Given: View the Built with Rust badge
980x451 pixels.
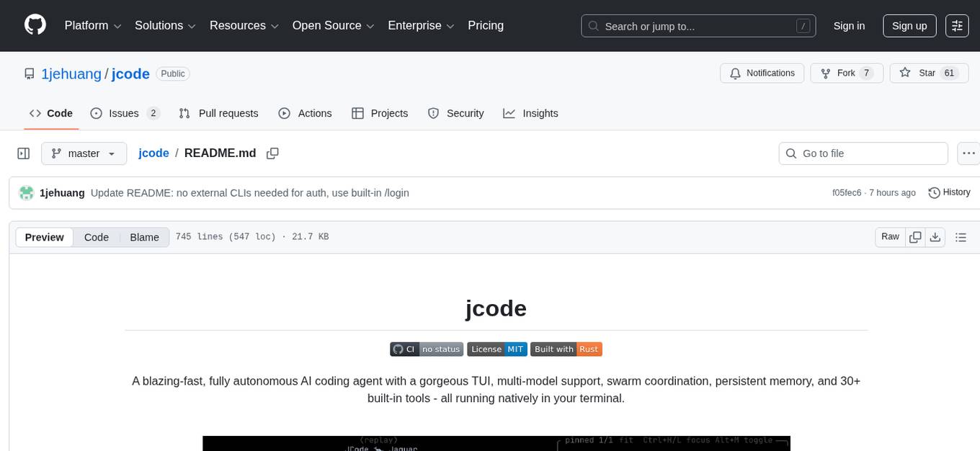Looking at the screenshot, I should 566,349.
